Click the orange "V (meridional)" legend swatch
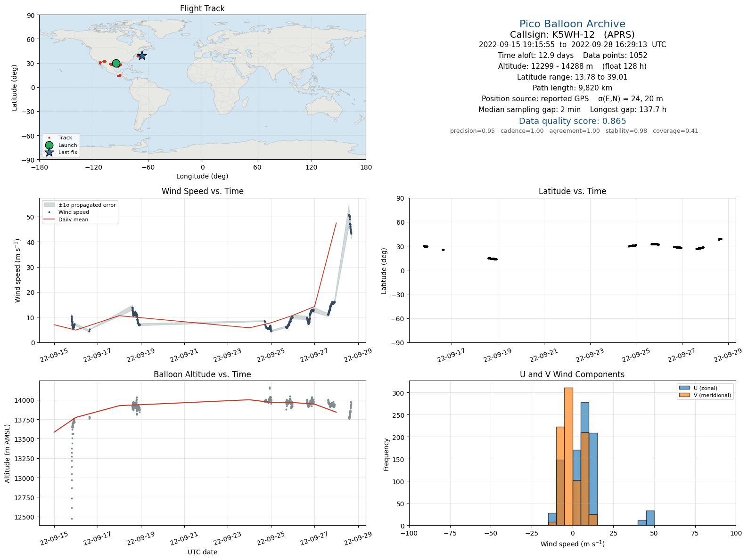Screen dimensions: 748x560 (684, 395)
